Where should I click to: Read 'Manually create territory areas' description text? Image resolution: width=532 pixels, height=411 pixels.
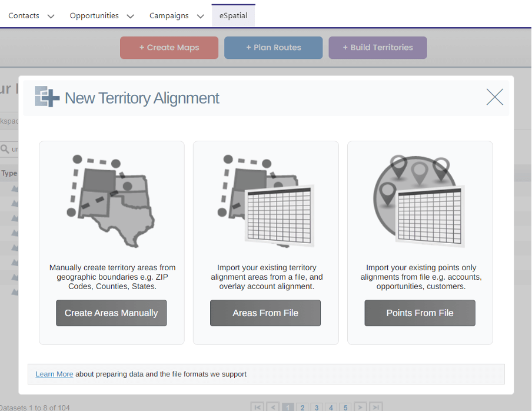(x=112, y=277)
